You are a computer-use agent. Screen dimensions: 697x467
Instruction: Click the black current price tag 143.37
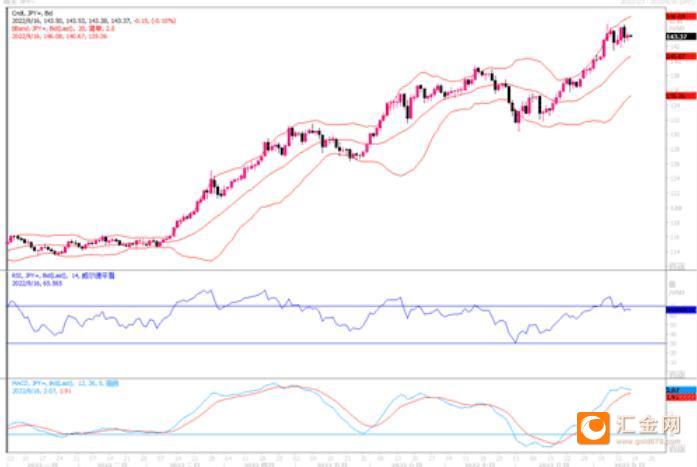pos(681,36)
